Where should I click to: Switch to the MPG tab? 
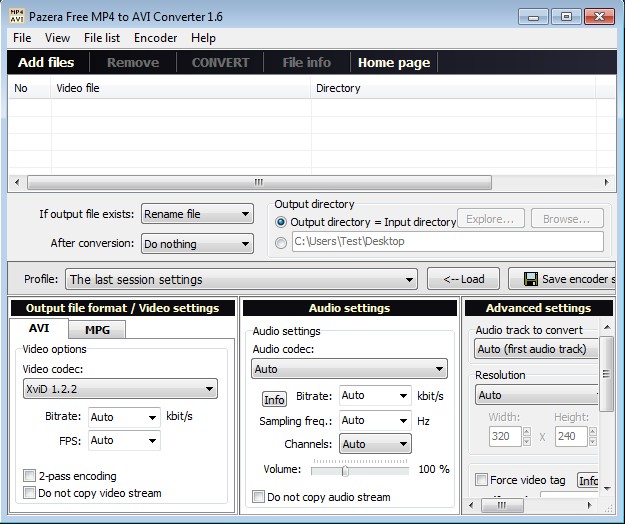point(97,330)
